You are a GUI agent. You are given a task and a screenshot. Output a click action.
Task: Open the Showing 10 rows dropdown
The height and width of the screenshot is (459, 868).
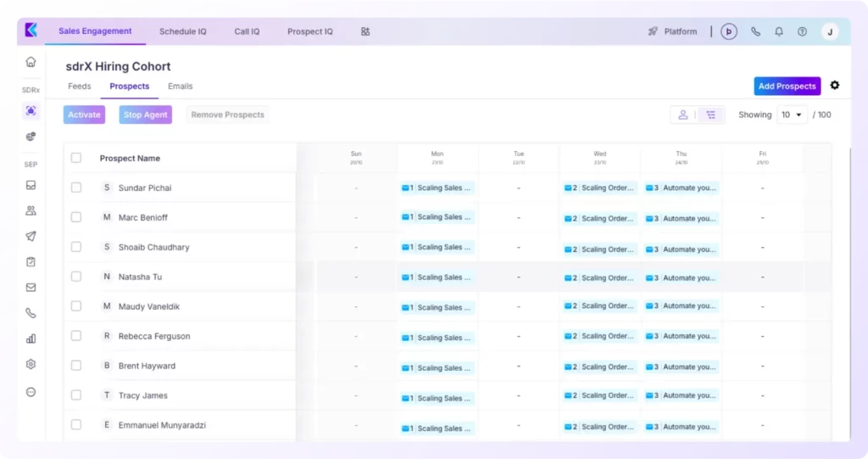coord(792,115)
